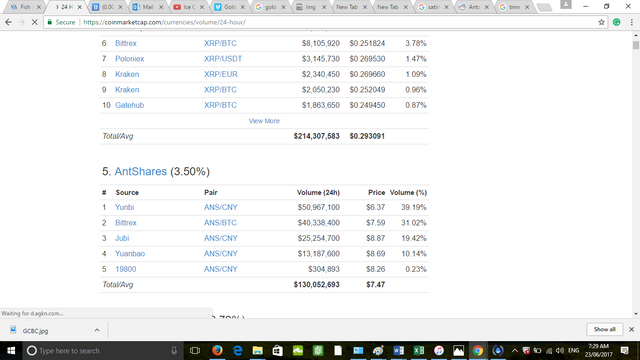
Task: Go back to the previous page
Action: coord(8,22)
